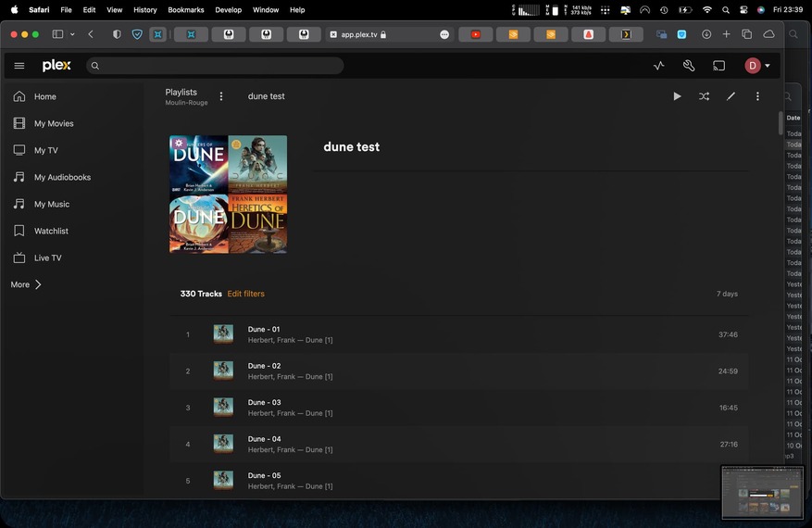Open Playlists section options menu
812x528 pixels.
pyautogui.click(x=221, y=96)
